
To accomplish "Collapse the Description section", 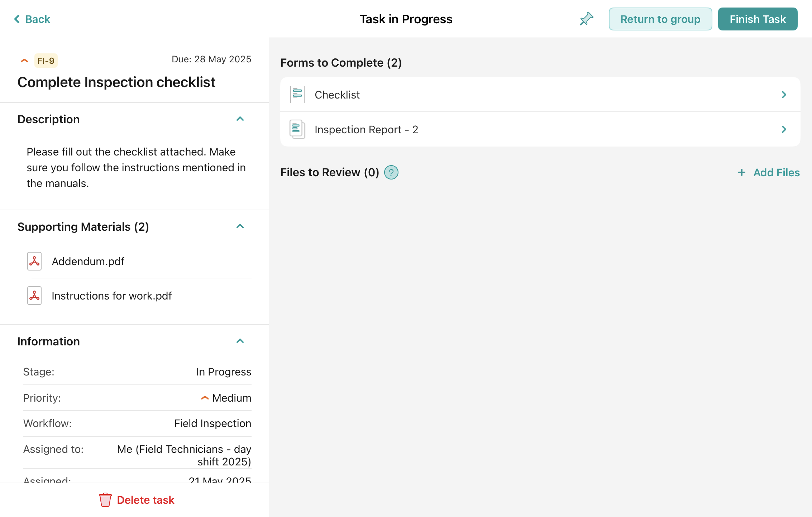I will (x=240, y=119).
